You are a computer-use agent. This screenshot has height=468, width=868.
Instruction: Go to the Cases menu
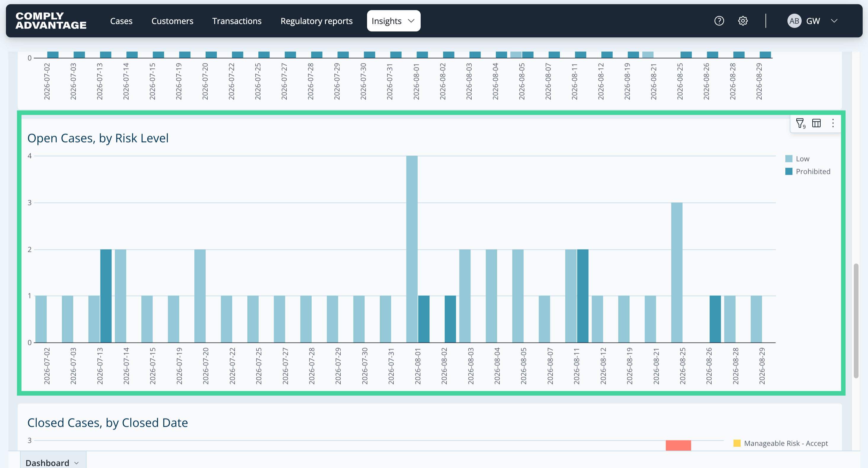click(x=121, y=21)
